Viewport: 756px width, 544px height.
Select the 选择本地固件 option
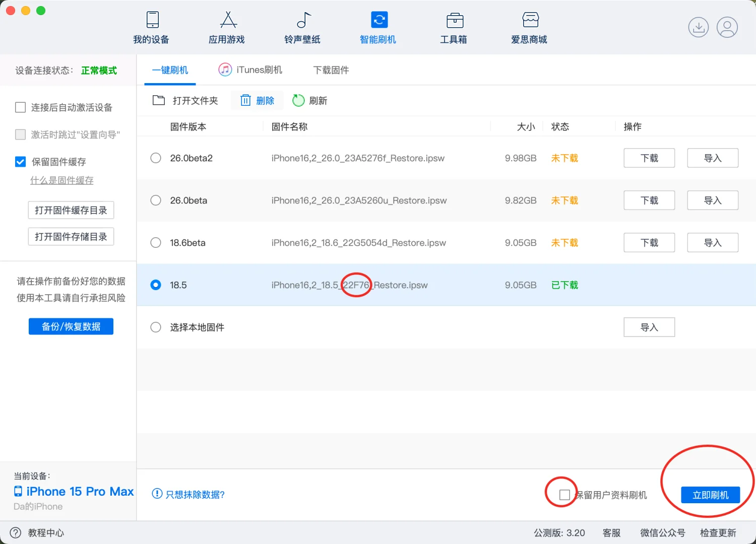pyautogui.click(x=156, y=327)
